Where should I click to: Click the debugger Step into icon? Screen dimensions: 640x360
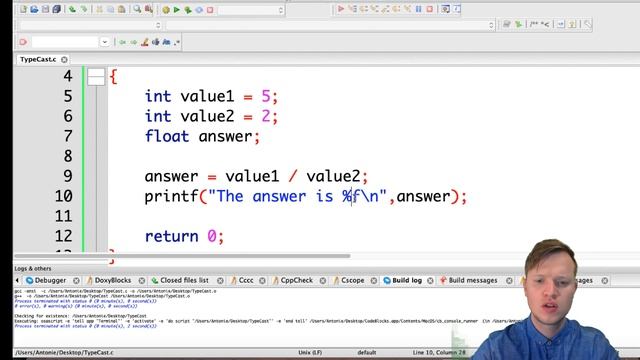pyautogui.click(x=374, y=9)
